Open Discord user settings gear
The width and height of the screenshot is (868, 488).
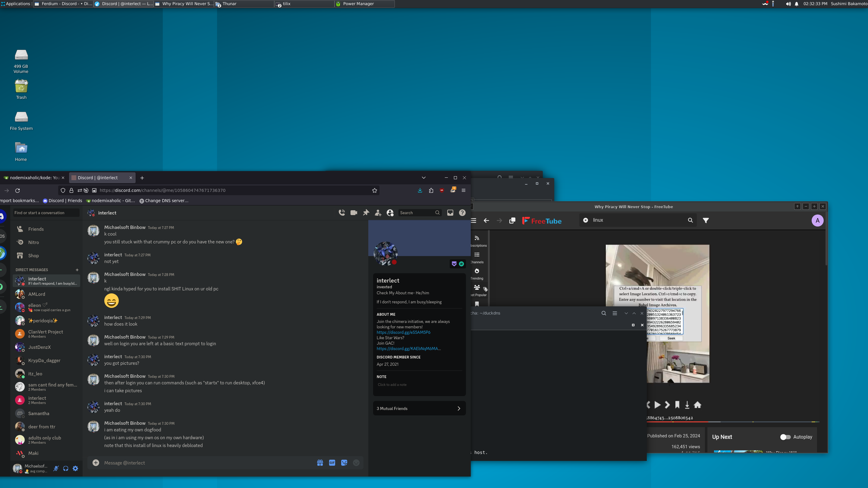coord(75,468)
